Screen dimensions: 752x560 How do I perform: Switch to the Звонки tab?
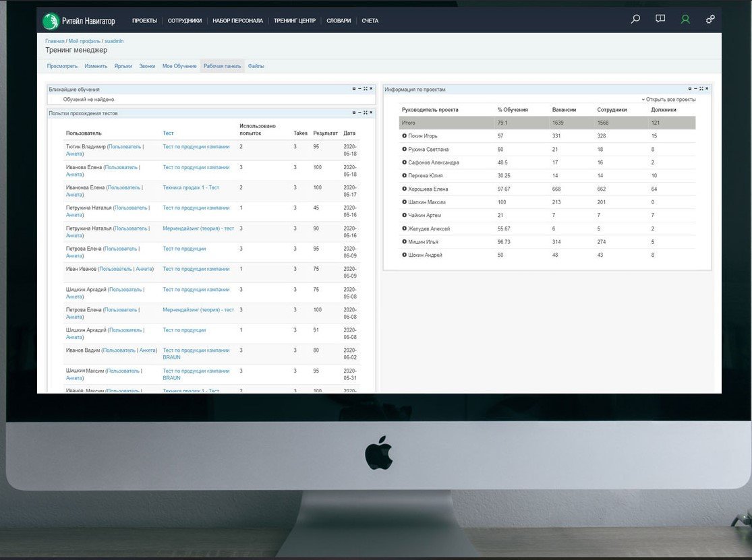pyautogui.click(x=147, y=66)
